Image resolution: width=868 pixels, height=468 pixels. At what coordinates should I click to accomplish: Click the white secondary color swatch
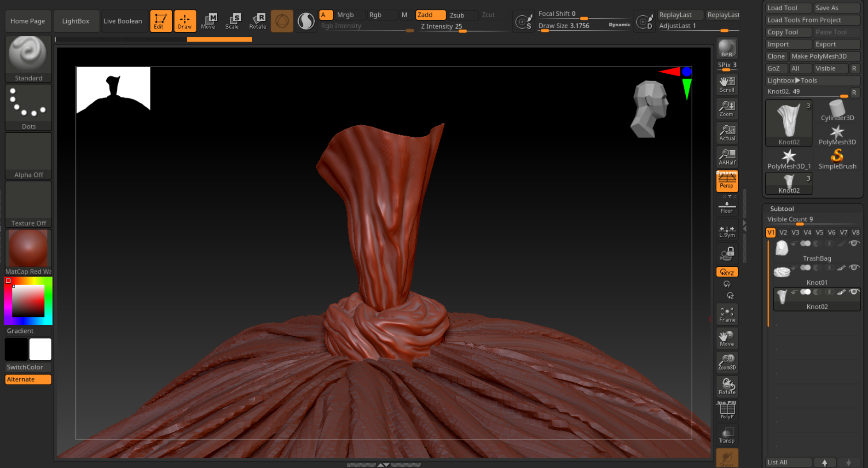pyautogui.click(x=41, y=349)
